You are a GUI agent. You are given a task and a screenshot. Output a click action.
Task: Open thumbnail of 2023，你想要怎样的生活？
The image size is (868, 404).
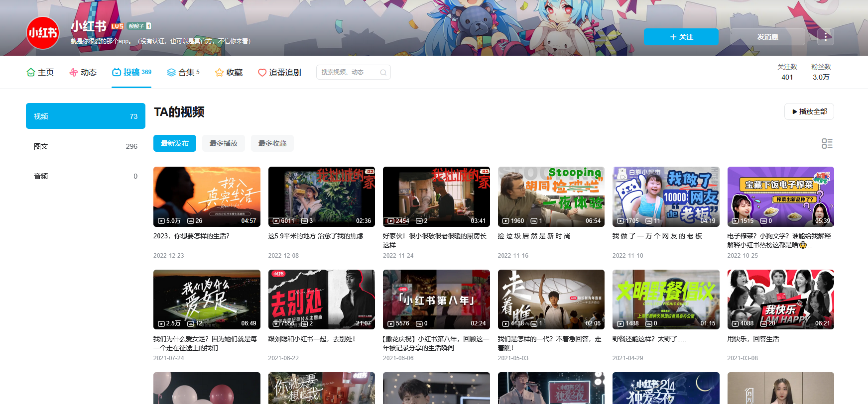(207, 197)
